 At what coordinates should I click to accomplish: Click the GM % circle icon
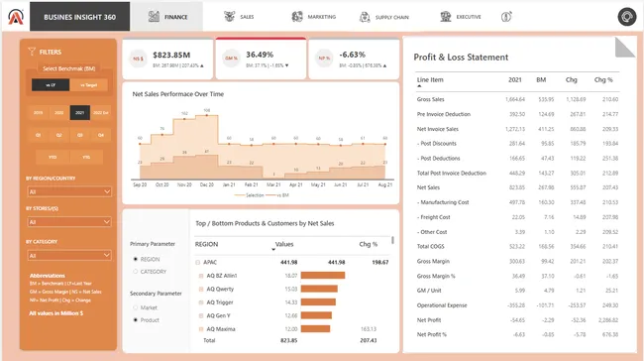(231, 59)
